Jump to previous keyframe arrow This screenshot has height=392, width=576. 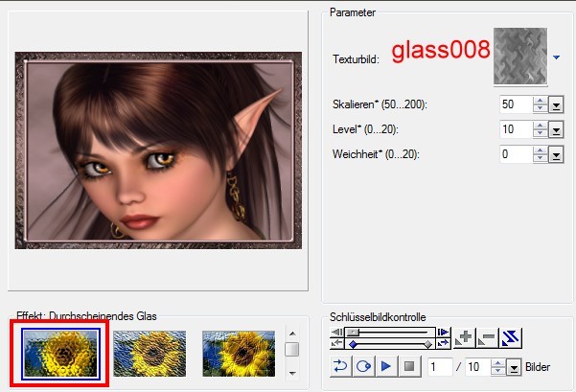(336, 344)
